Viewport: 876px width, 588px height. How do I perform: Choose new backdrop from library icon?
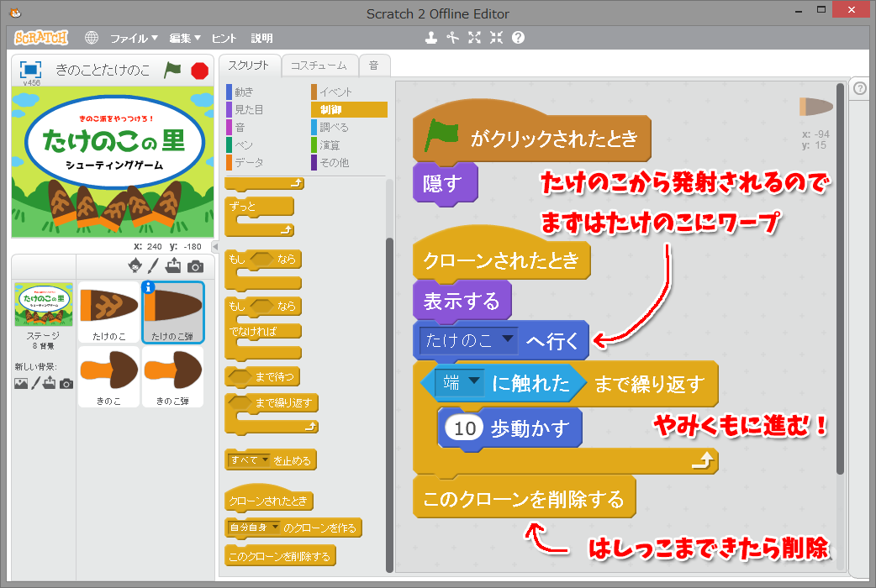point(21,383)
